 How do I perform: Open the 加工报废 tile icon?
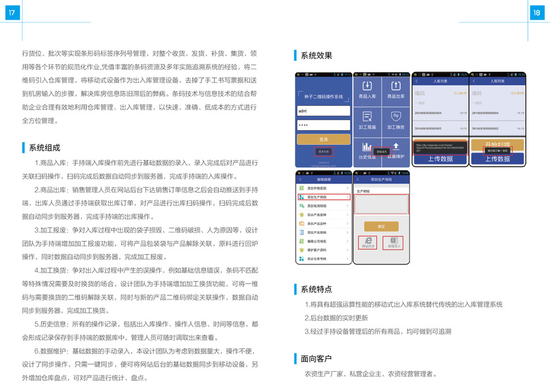tap(367, 117)
